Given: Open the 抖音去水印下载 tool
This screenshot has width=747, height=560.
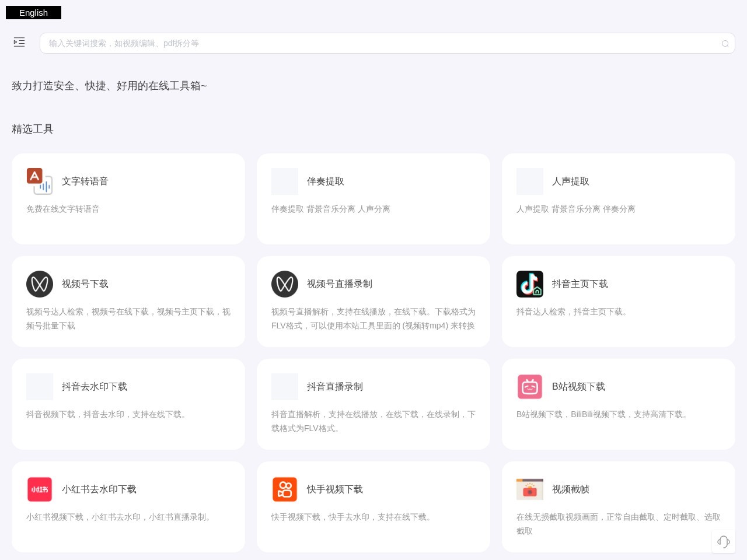Looking at the screenshot, I should (128, 404).
